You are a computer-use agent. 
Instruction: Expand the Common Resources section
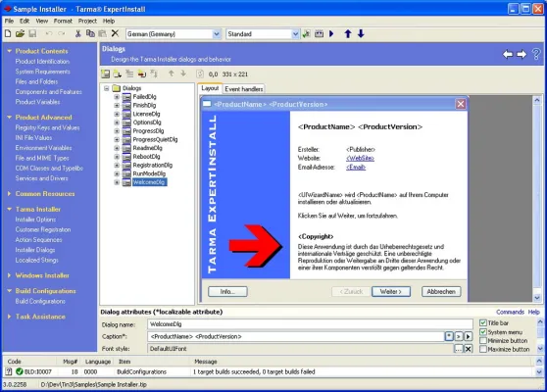click(x=10, y=194)
